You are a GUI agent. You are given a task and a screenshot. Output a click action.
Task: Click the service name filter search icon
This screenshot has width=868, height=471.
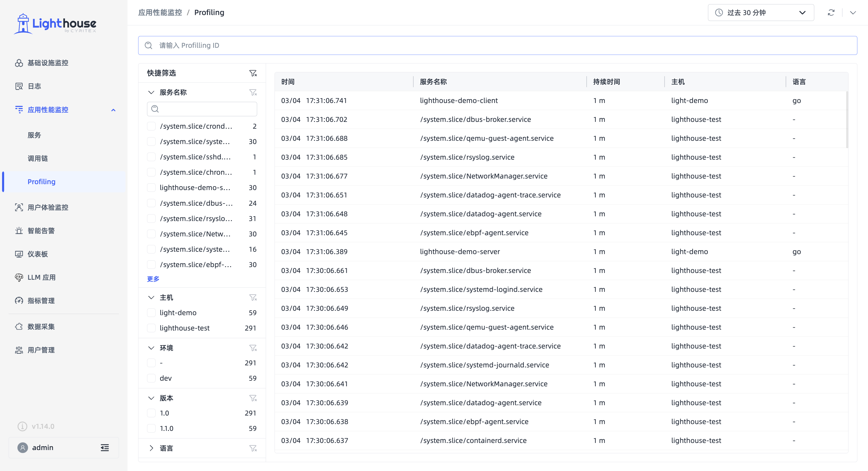tap(155, 109)
